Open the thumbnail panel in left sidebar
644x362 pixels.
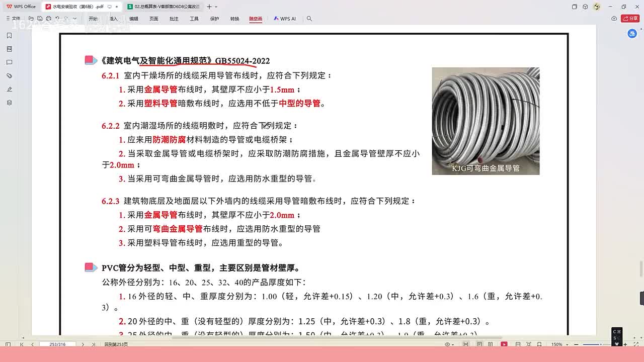[9, 49]
